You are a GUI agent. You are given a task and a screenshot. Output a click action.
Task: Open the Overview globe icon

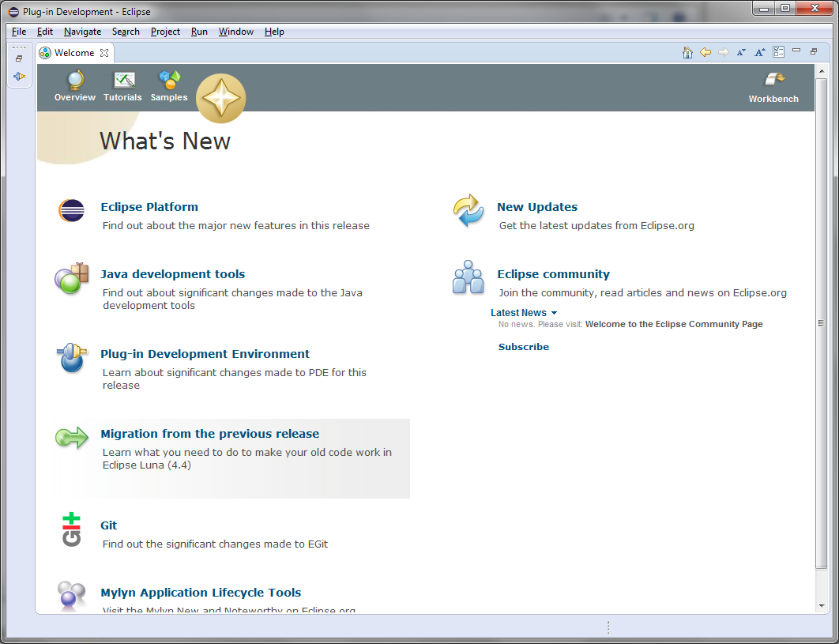(75, 81)
